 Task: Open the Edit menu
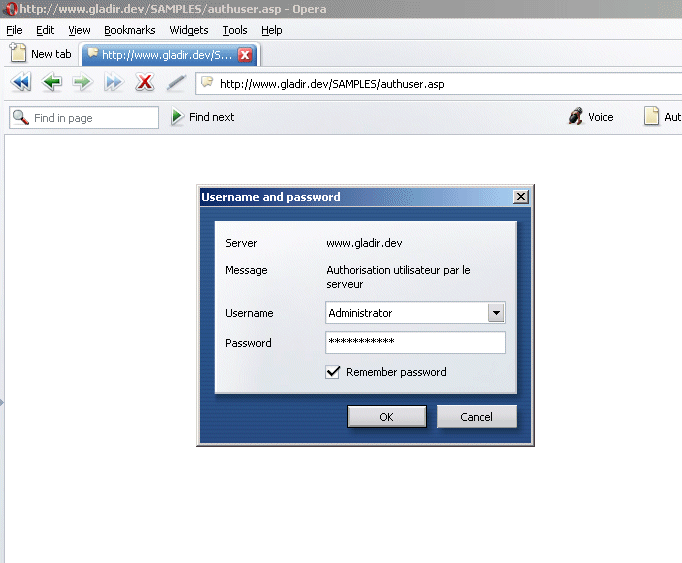(45, 30)
